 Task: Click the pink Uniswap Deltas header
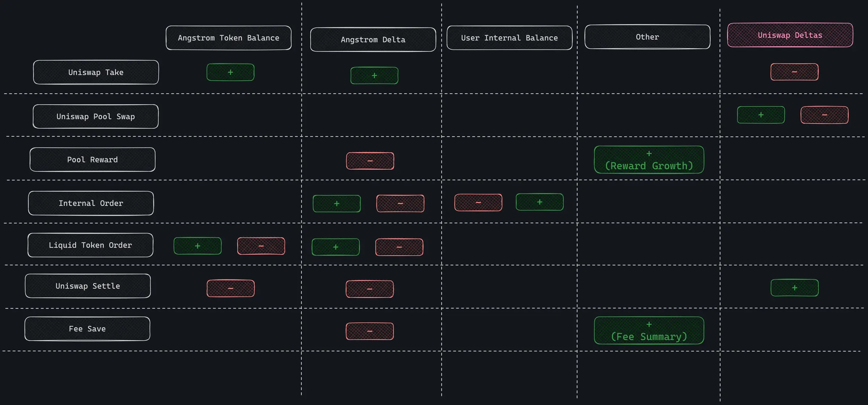[790, 35]
